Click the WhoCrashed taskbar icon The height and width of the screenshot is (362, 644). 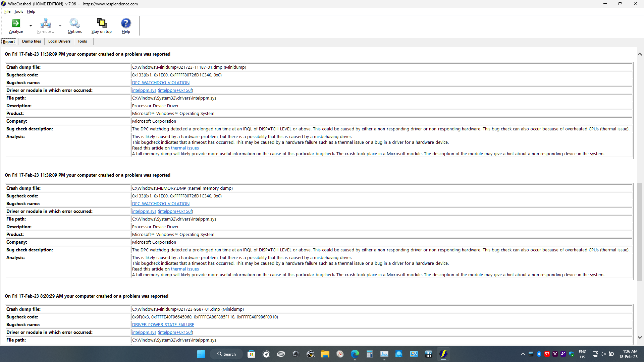pyautogui.click(x=443, y=354)
